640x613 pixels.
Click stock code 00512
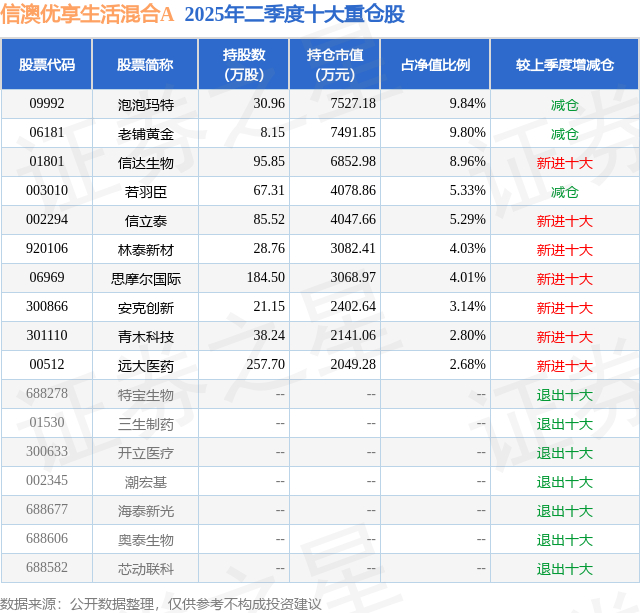pyautogui.click(x=47, y=364)
